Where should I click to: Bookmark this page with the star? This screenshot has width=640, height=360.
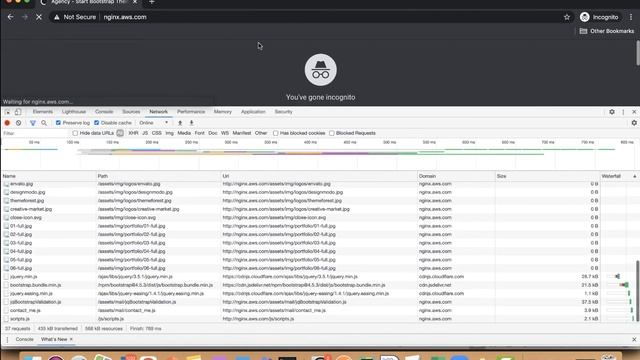[567, 17]
